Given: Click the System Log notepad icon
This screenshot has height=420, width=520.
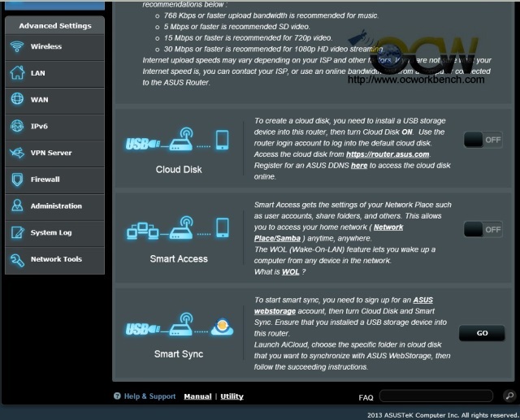Looking at the screenshot, I should [17, 232].
